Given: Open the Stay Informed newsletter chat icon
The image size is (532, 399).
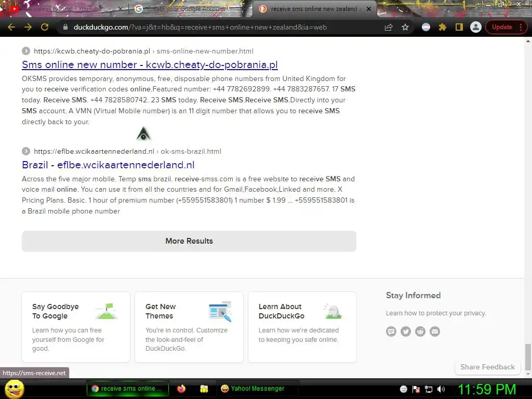Looking at the screenshot, I should point(391,331).
